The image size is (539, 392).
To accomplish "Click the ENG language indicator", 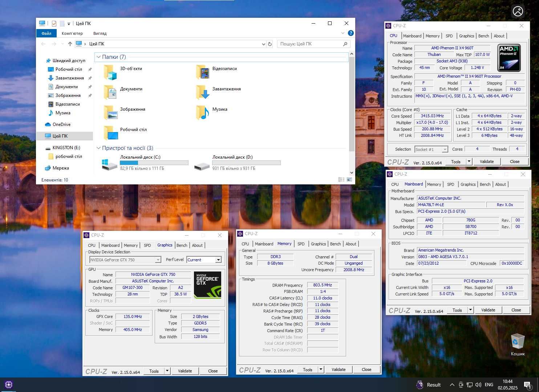I will pyautogui.click(x=489, y=385).
